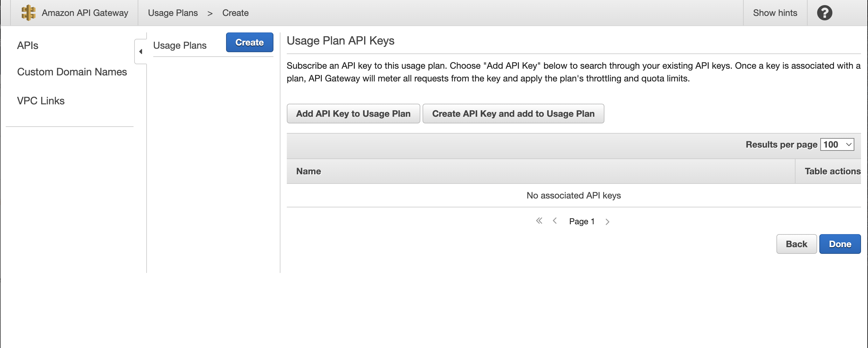The image size is (868, 348).
Task: Open the Results per page dropdown
Action: coord(837,144)
